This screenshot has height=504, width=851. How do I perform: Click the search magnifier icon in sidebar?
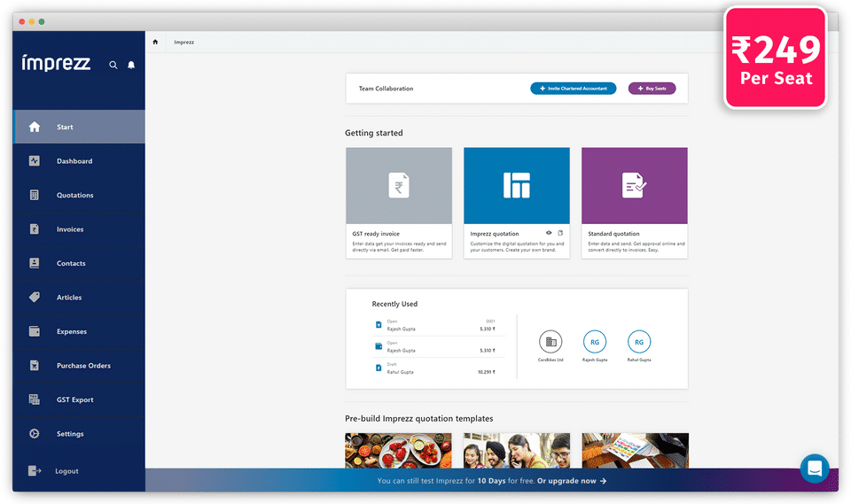coord(113,65)
